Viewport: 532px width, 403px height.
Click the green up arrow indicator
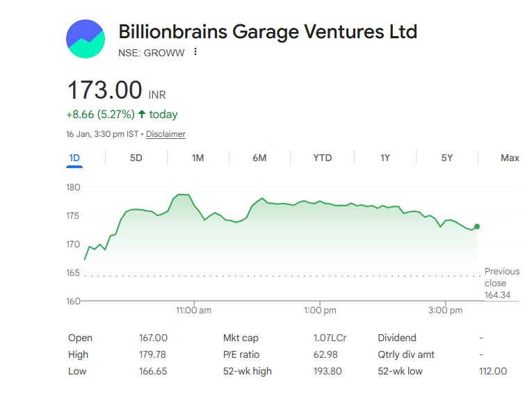click(142, 114)
